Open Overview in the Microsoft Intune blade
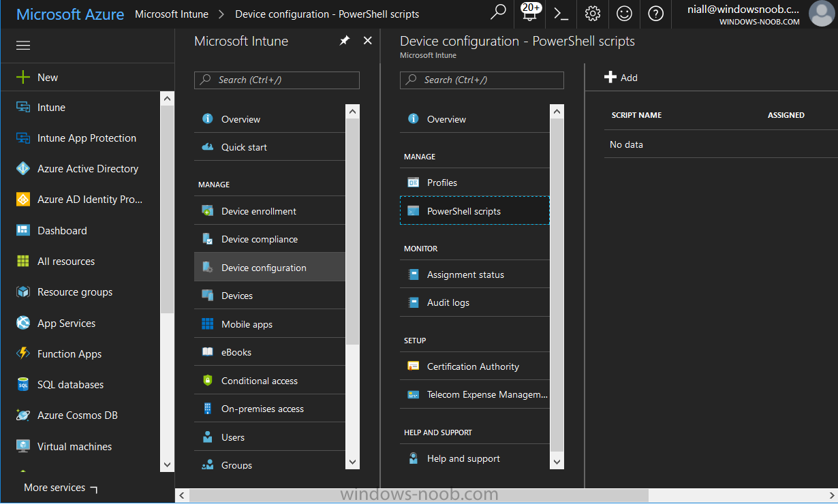 [x=270, y=119]
